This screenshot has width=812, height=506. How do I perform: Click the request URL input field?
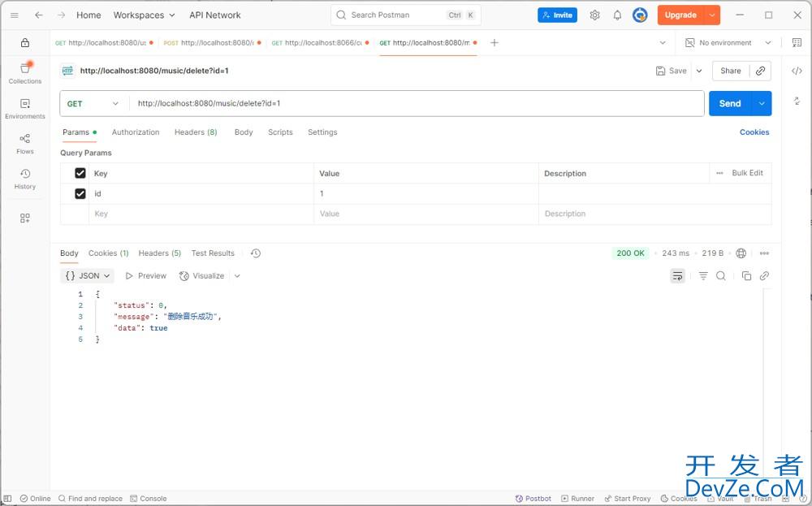(417, 104)
